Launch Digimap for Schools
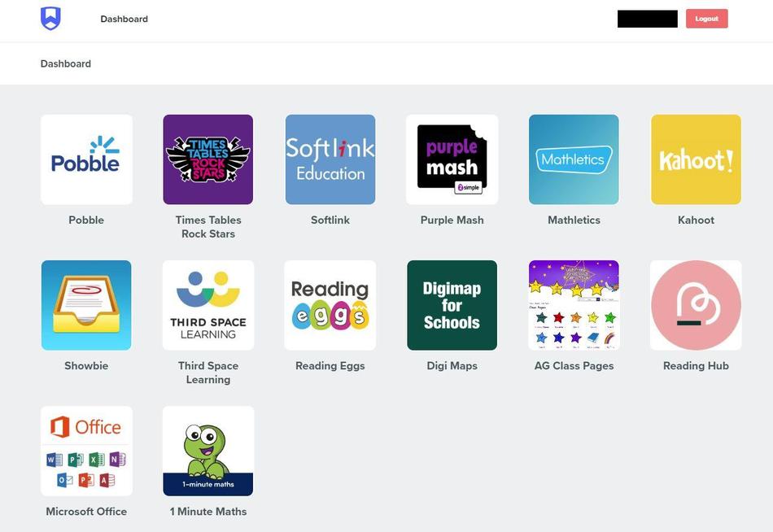The width and height of the screenshot is (773, 532). pos(452,305)
